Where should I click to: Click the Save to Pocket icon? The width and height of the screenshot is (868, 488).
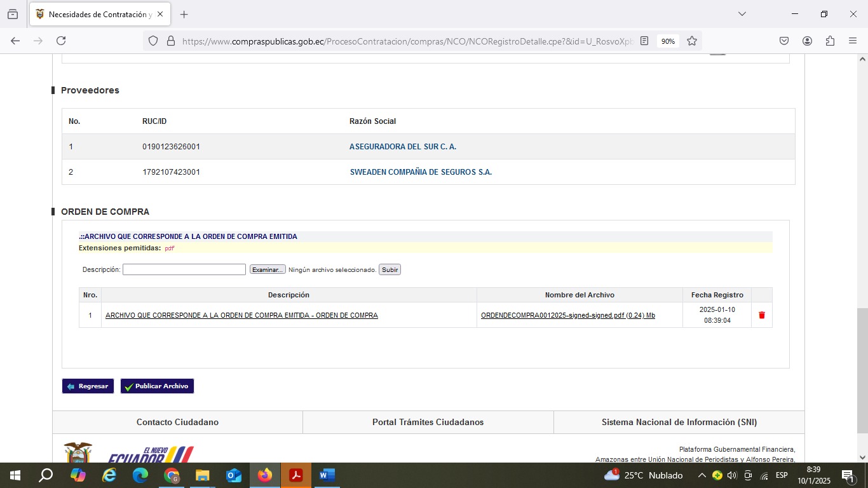[784, 41]
